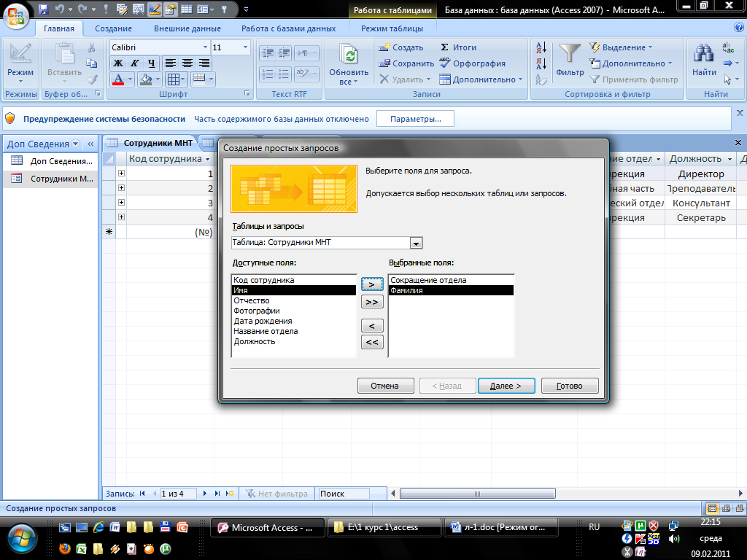Sort descending Я-А icon
Image resolution: width=747 pixels, height=560 pixels.
[541, 63]
